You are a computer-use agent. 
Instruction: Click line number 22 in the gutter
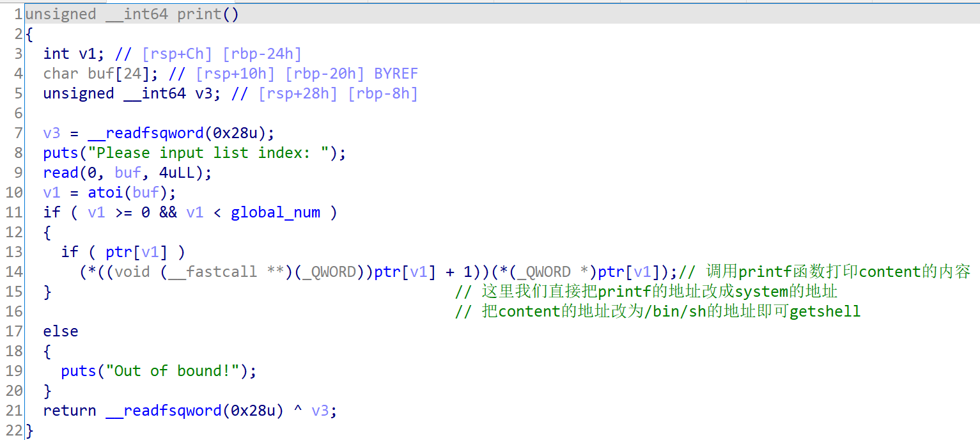(x=14, y=430)
